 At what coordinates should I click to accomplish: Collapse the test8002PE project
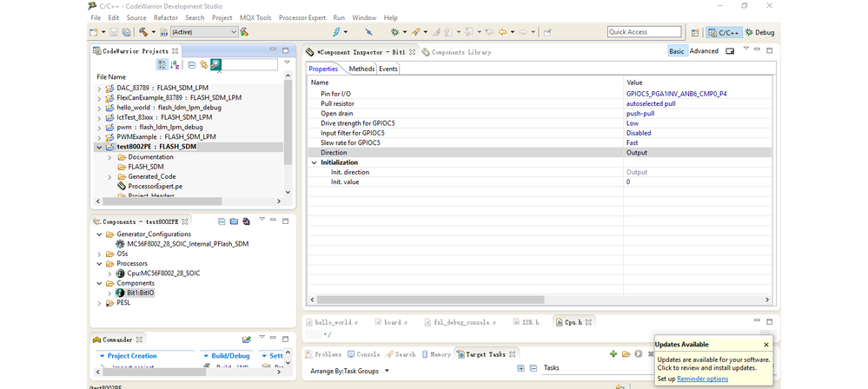(x=99, y=148)
